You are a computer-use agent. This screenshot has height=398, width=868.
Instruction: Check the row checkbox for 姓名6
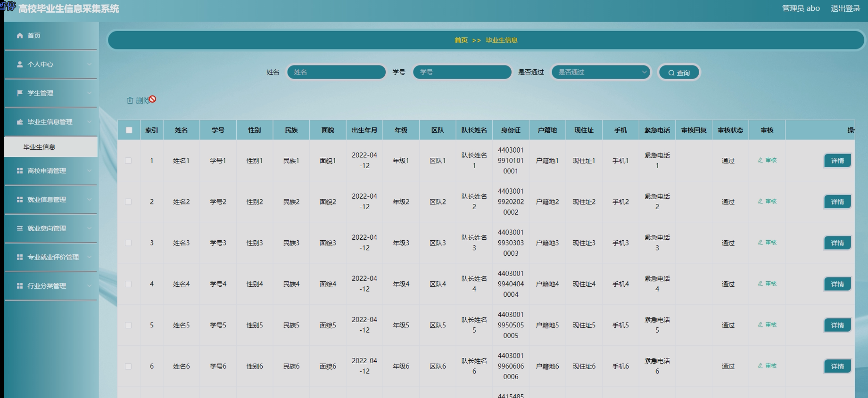128,366
